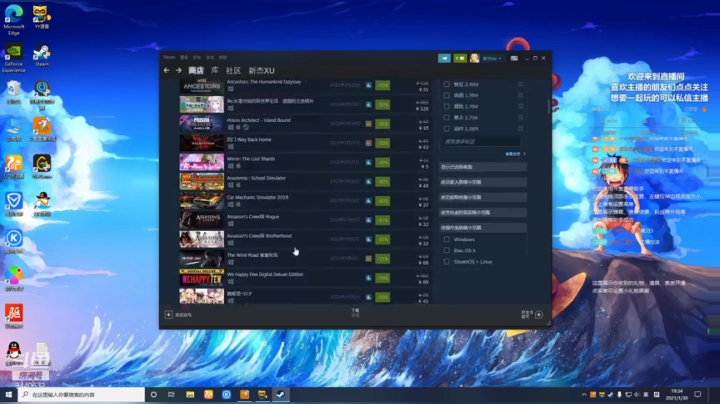The image size is (720, 404).
Task: Click the Windows icon under Assassin's Creed Rogue
Action: coord(231,224)
